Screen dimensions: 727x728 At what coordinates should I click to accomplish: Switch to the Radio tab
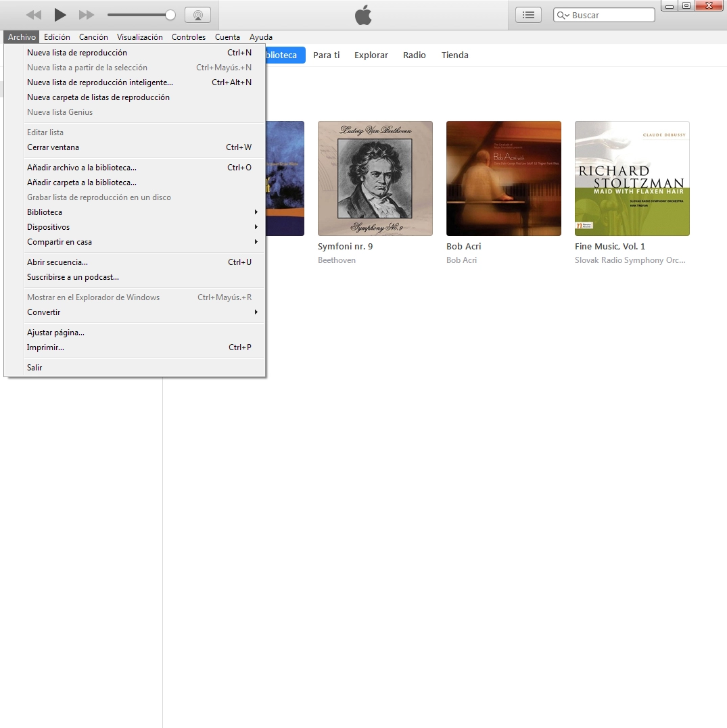414,55
